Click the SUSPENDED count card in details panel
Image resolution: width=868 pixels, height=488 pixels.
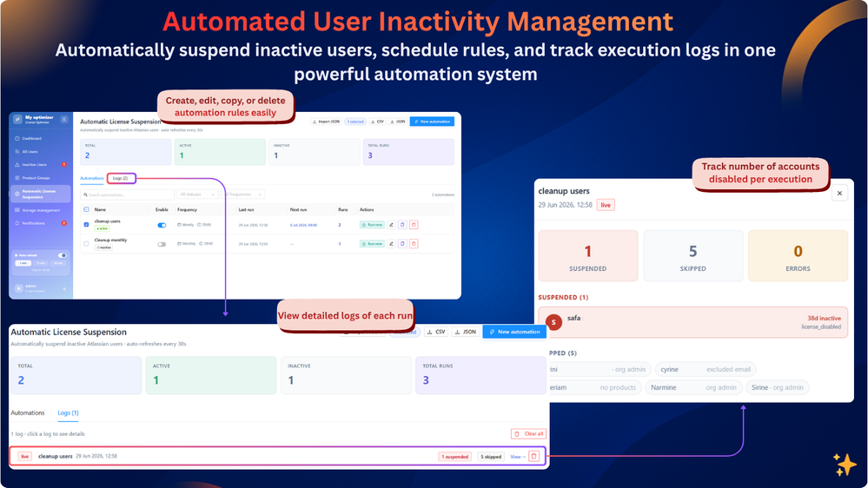[588, 255]
